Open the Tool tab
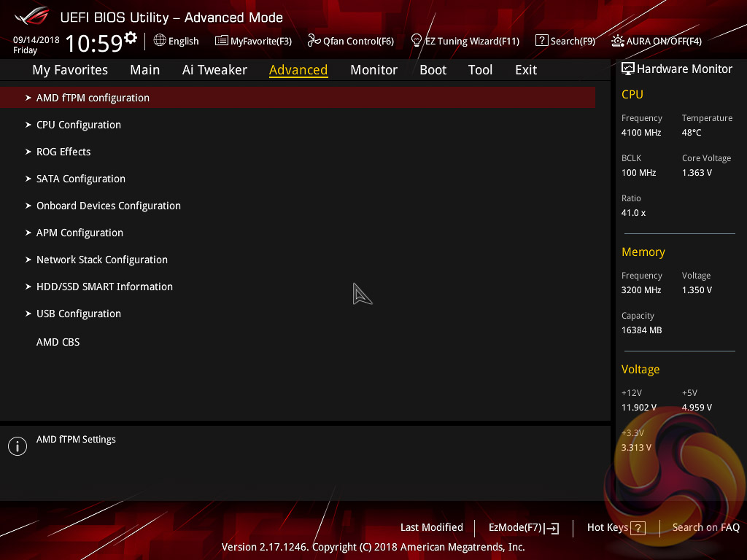Viewport: 747px width, 560px height. click(x=480, y=70)
